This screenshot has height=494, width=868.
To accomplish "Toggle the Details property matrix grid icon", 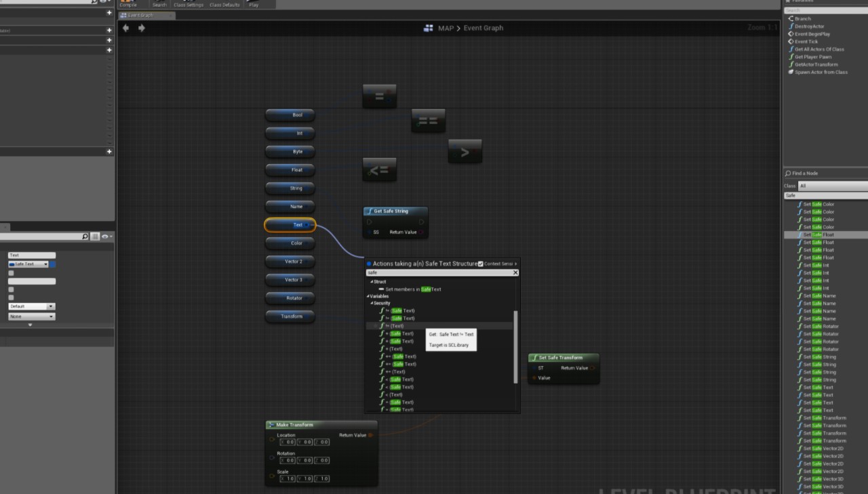I will pos(95,236).
